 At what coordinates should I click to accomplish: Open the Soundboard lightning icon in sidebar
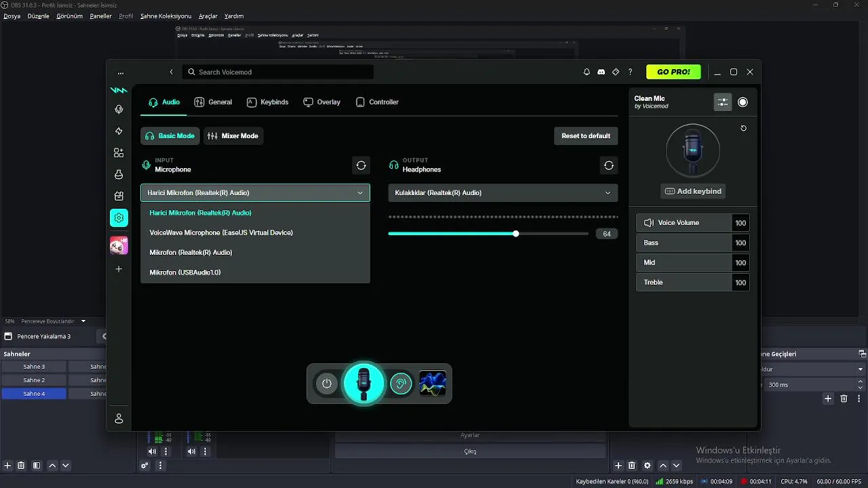click(x=119, y=131)
